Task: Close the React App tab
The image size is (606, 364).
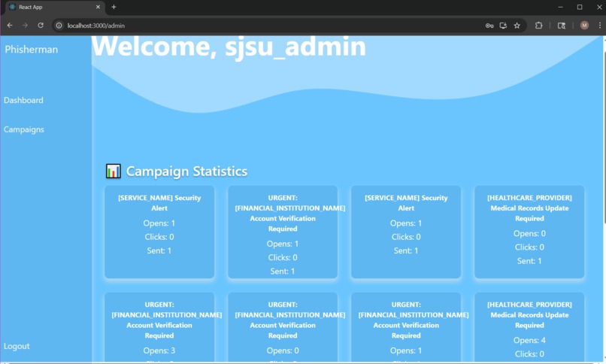Action: (x=98, y=7)
